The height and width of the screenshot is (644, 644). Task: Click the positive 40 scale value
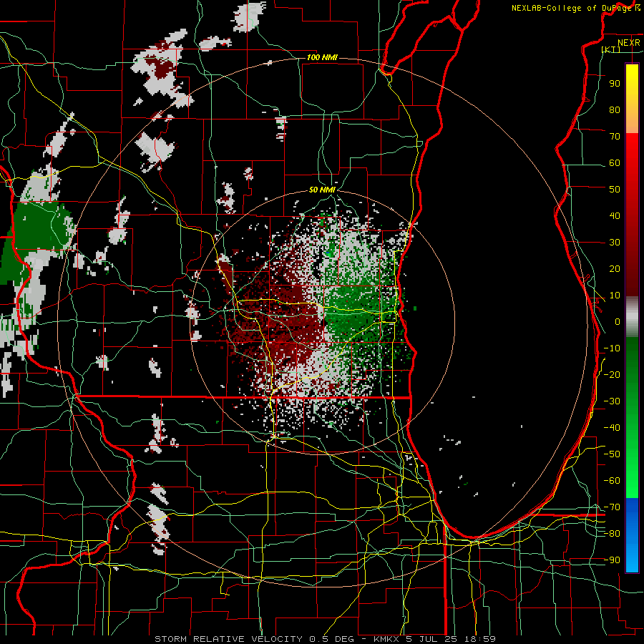click(615, 215)
